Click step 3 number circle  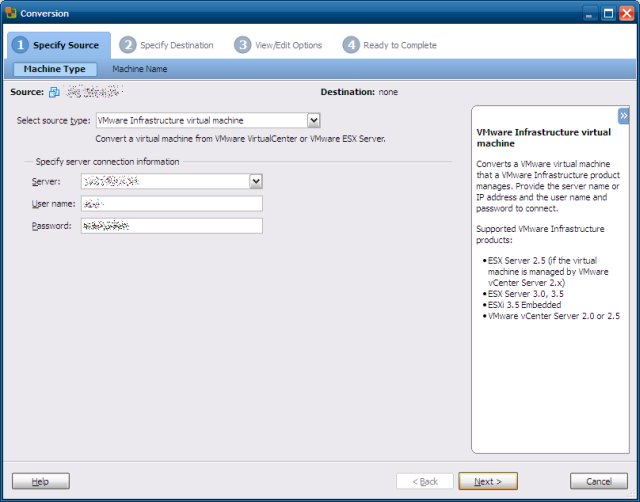242,45
